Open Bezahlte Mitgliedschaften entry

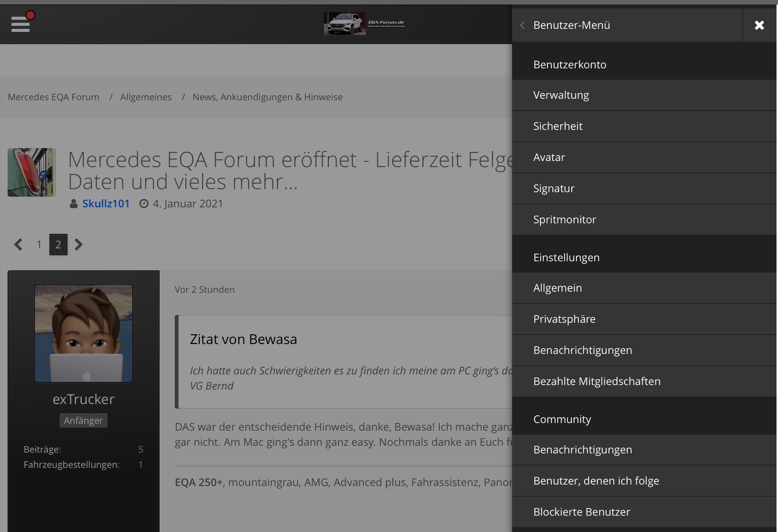(x=597, y=381)
